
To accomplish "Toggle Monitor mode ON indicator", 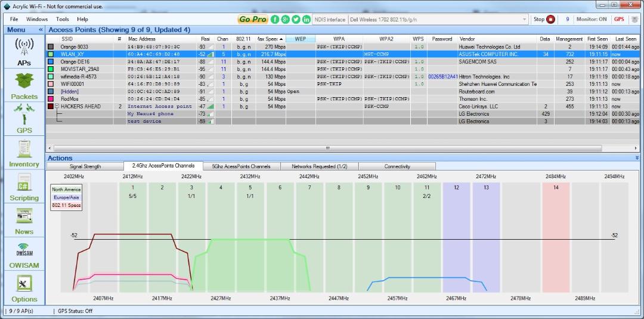I will tap(592, 19).
